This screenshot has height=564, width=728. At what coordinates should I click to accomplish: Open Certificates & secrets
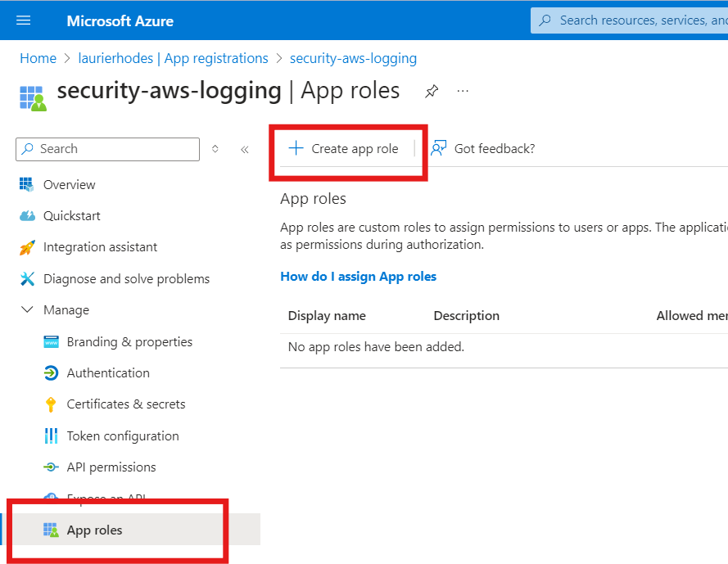(x=126, y=404)
